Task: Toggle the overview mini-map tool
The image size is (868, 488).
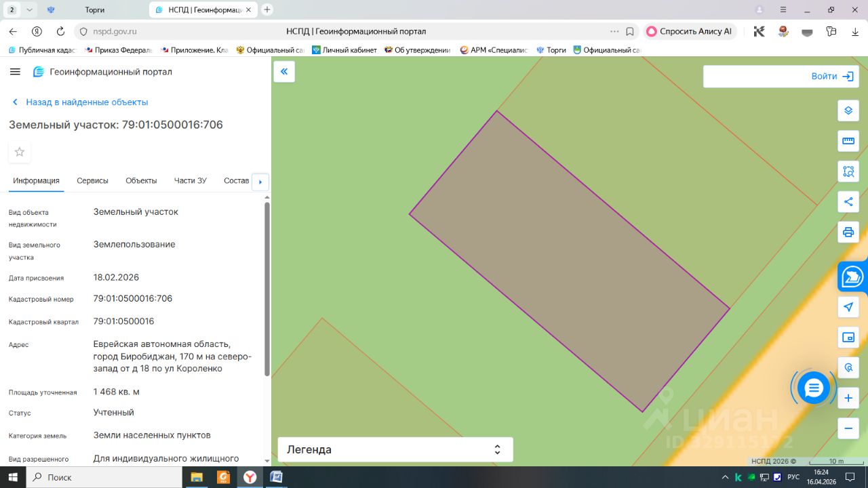Action: click(x=848, y=338)
